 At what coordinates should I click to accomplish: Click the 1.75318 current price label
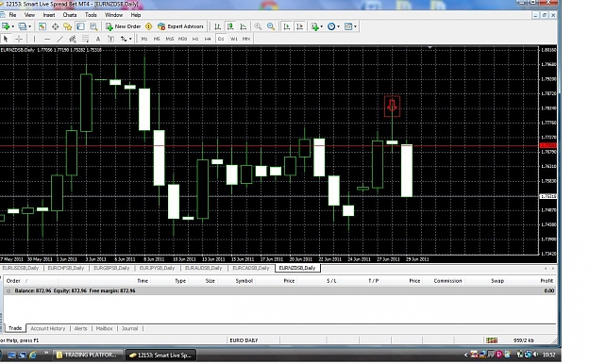click(x=548, y=196)
